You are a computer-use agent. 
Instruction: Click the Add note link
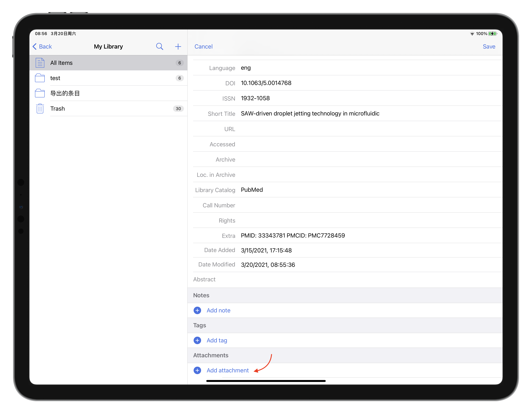click(219, 310)
